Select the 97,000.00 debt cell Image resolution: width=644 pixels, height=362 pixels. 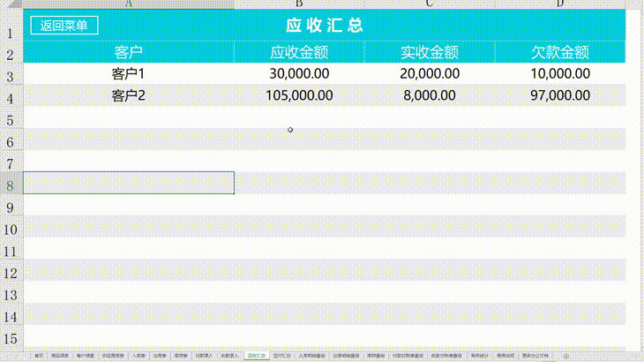(559, 95)
